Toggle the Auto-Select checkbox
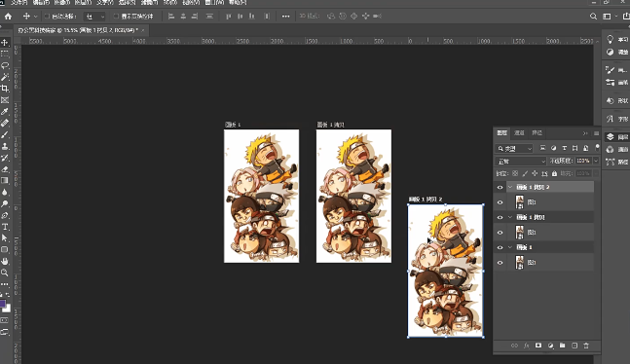Screen dimensions: 630x364 coord(47,17)
